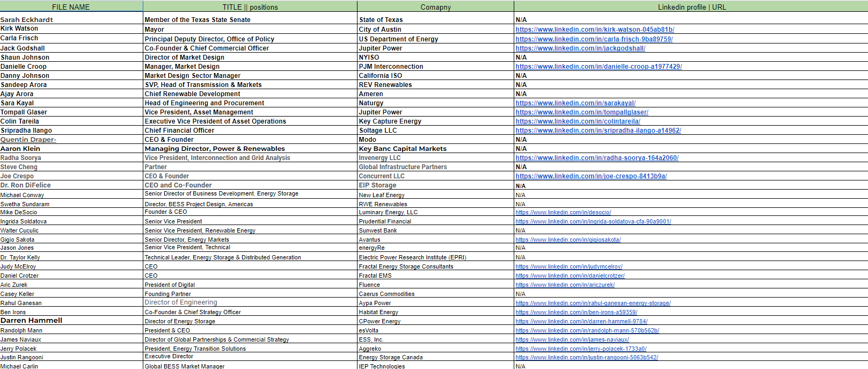This screenshot has height=369, width=868.
Task: Select the Michael Carlin name cell
Action: (x=71, y=366)
